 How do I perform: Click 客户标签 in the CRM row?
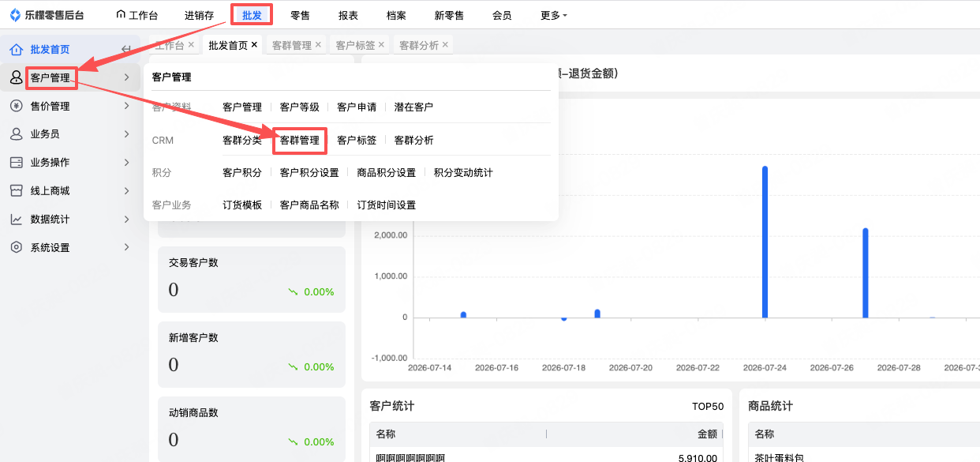click(x=357, y=140)
